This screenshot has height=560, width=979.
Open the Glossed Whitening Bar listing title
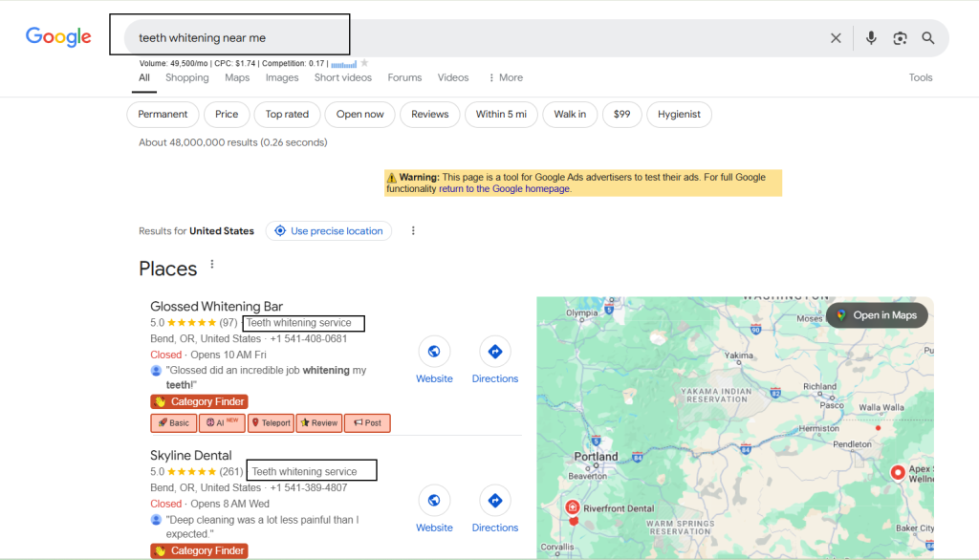pos(216,306)
